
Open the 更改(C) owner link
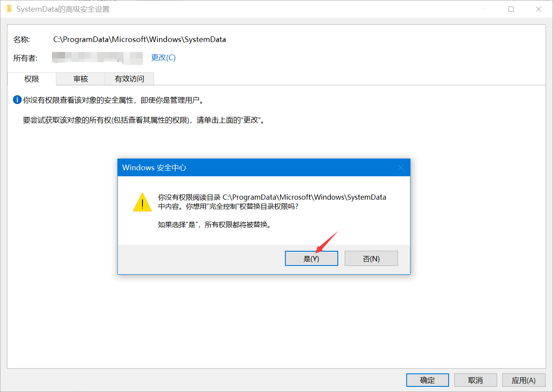(163, 58)
